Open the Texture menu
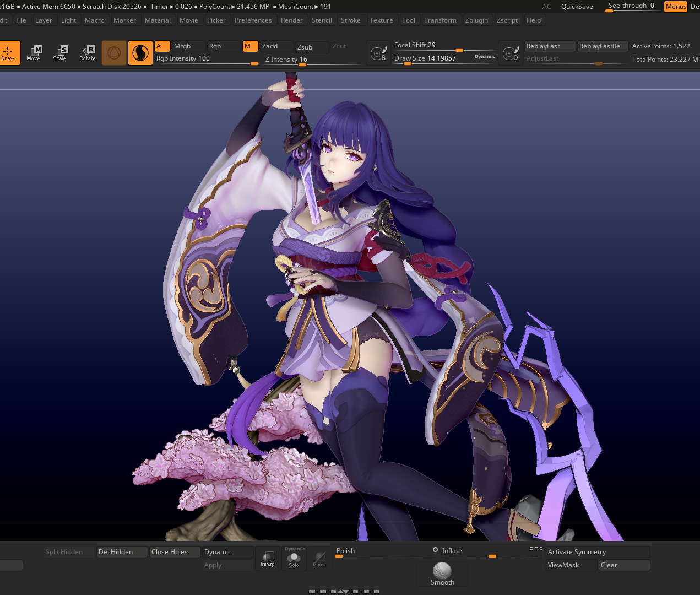Image resolution: width=700 pixels, height=595 pixels. click(381, 20)
